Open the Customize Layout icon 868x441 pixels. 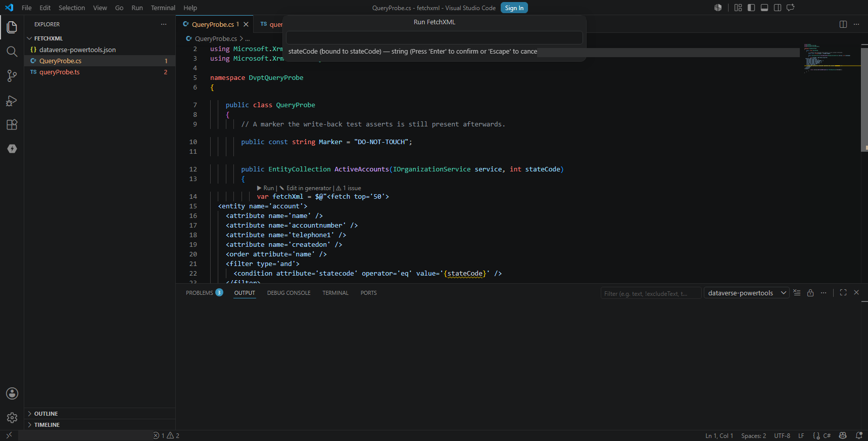738,8
